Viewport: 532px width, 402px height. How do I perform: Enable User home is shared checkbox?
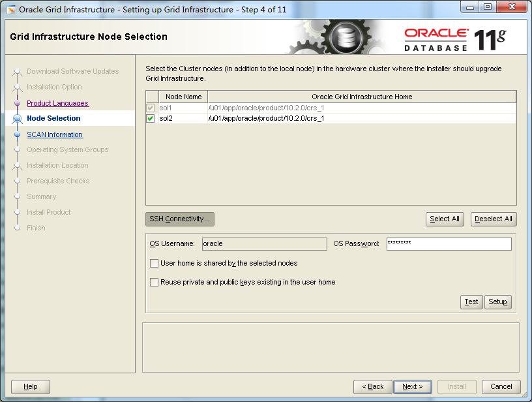click(154, 263)
